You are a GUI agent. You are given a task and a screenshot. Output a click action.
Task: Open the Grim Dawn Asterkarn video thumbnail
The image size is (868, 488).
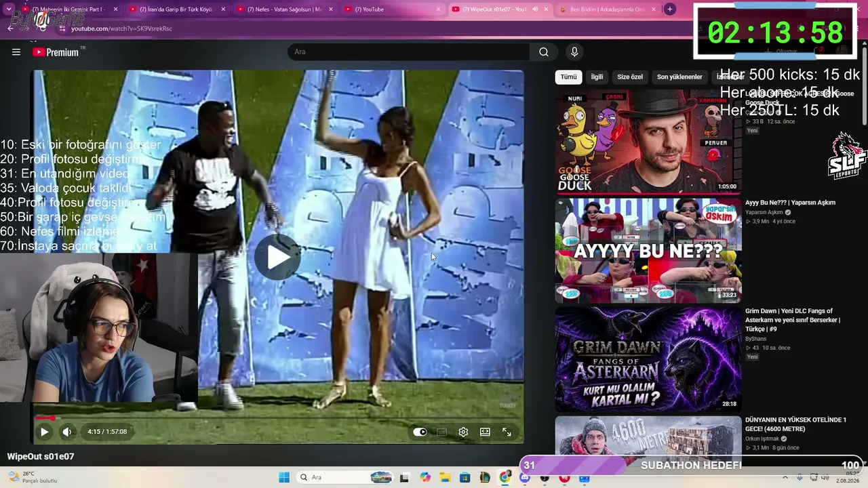(x=648, y=359)
